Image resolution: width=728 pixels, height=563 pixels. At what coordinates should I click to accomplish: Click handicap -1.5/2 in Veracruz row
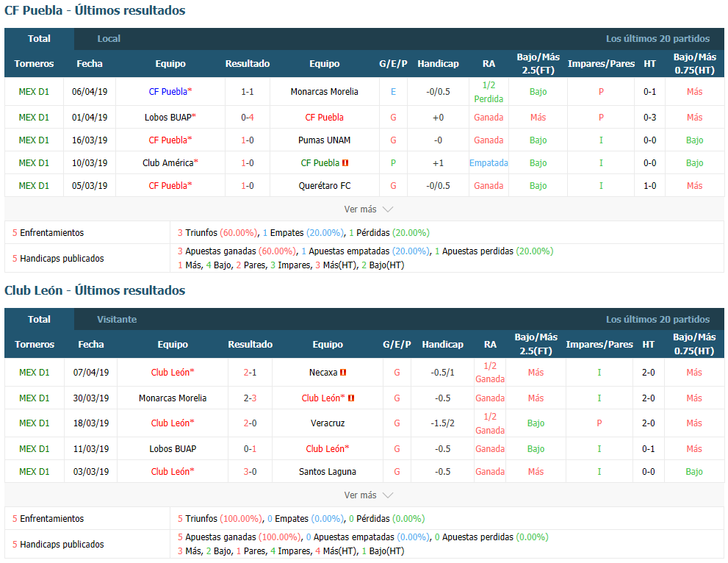tap(442, 423)
